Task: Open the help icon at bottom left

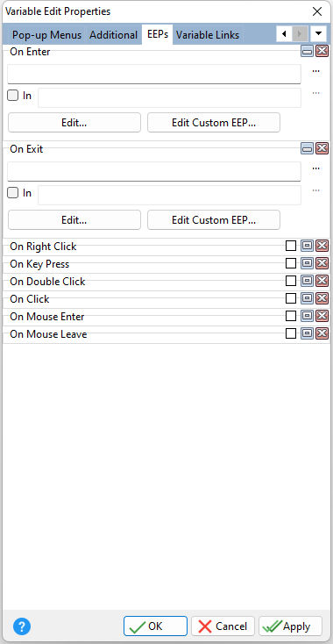Action: coord(22,626)
